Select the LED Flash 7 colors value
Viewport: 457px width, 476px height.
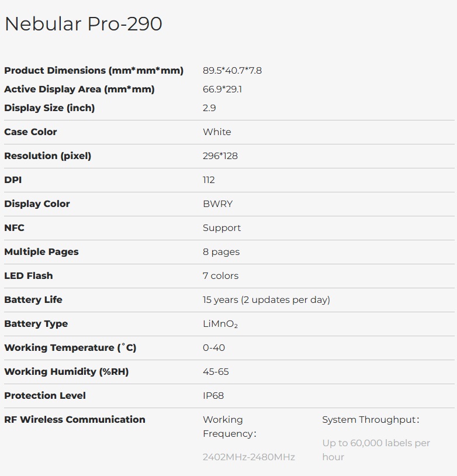click(220, 276)
